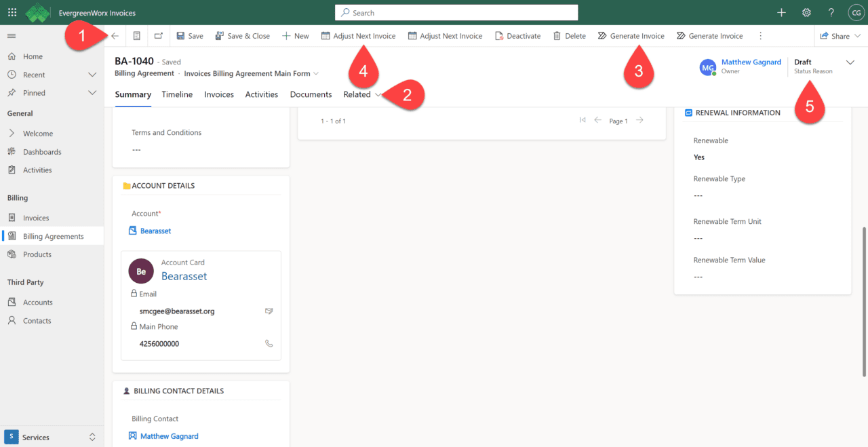Click into the Search box
Viewport: 868px width, 447px height.
coord(456,13)
